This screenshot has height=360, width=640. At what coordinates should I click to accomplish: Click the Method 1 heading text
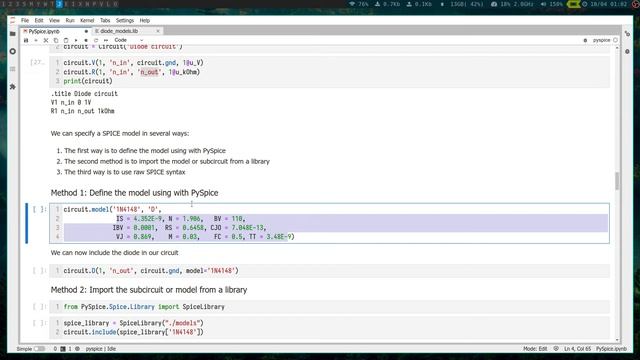[134, 193]
